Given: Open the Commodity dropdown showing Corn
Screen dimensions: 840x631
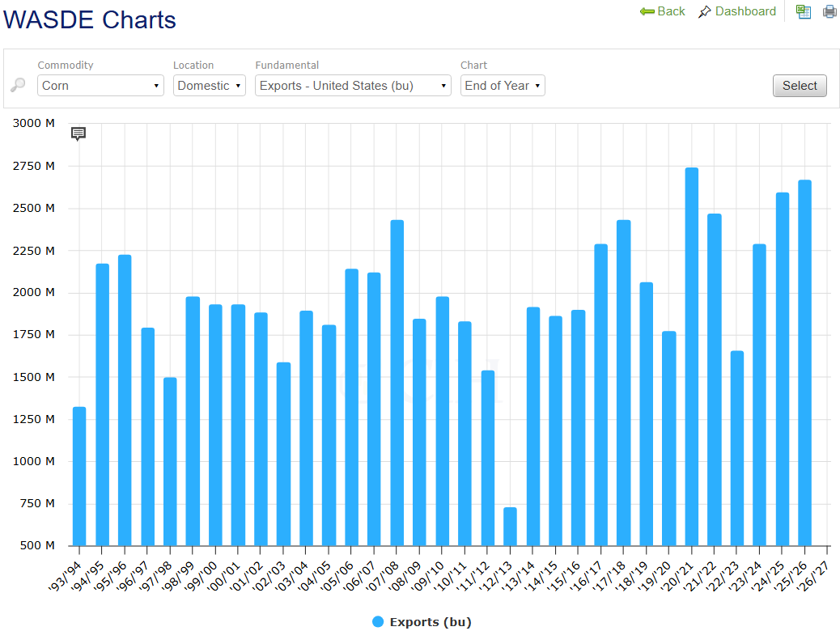Looking at the screenshot, I should click(x=100, y=86).
